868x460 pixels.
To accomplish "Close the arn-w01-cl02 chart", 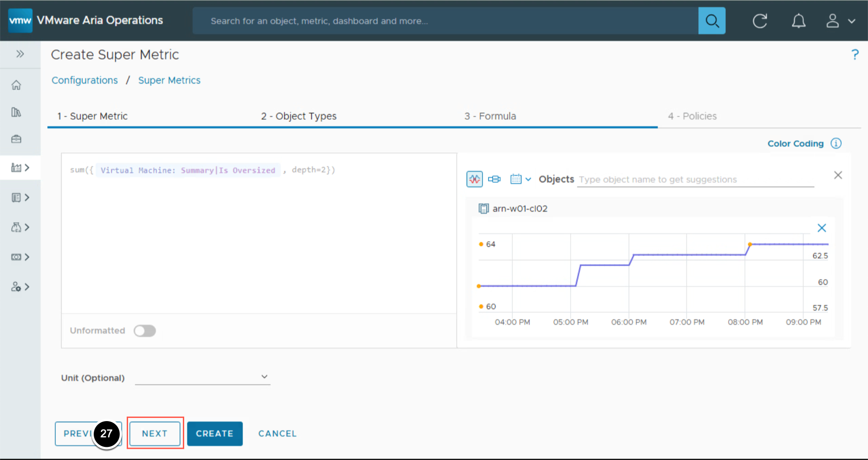I will 821,228.
